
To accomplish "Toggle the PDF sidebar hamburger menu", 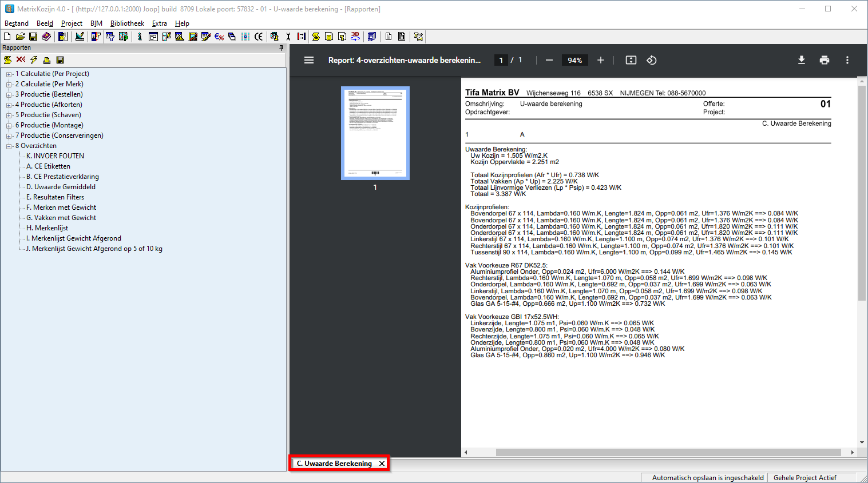I will tap(309, 60).
